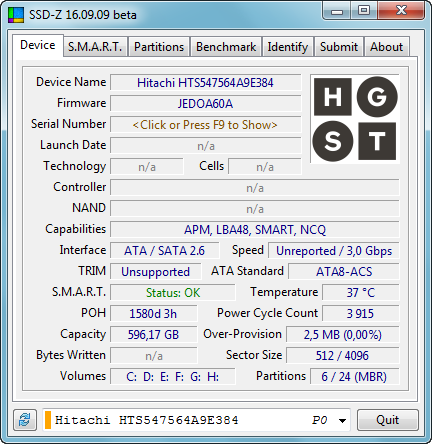The width and height of the screenshot is (432, 444).
Task: Switch to the Benchmark tab
Action: [226, 47]
